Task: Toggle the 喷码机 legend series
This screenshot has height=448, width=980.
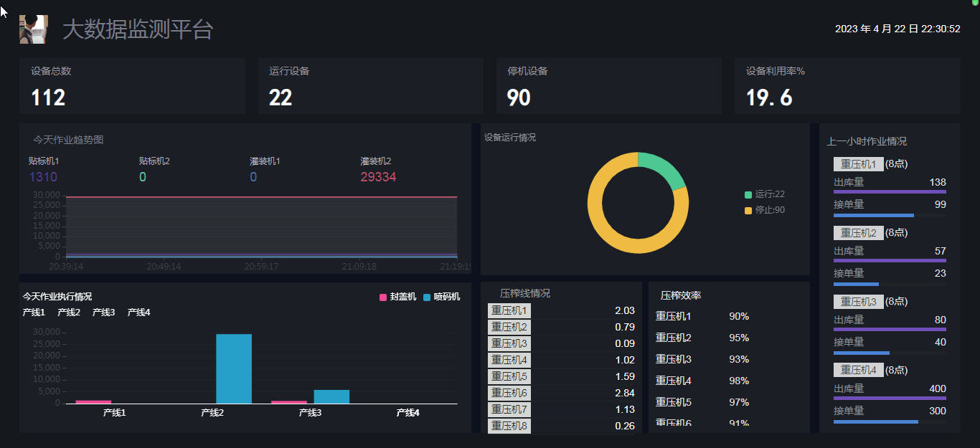Action: click(x=440, y=297)
